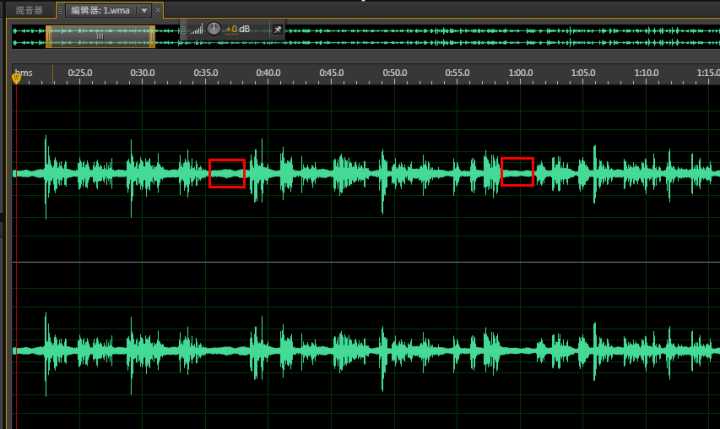Click ruler at 1:10.0
The width and height of the screenshot is (720, 429).
coord(647,73)
